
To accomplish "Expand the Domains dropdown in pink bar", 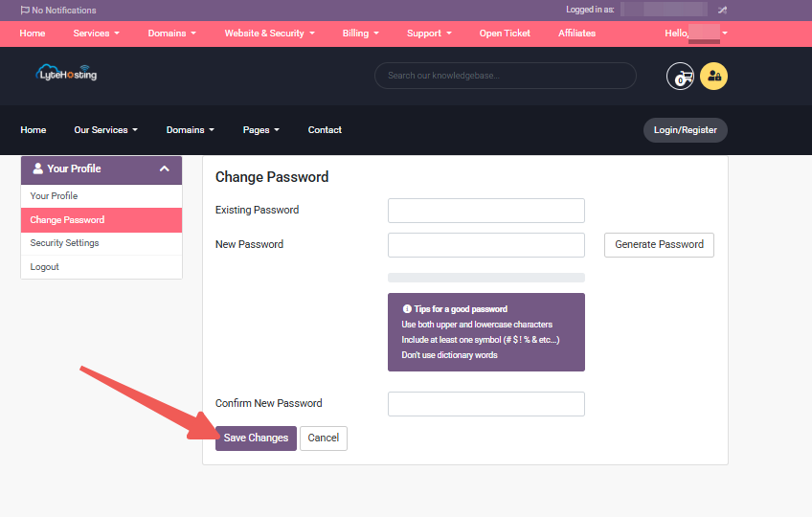I will pyautogui.click(x=172, y=34).
